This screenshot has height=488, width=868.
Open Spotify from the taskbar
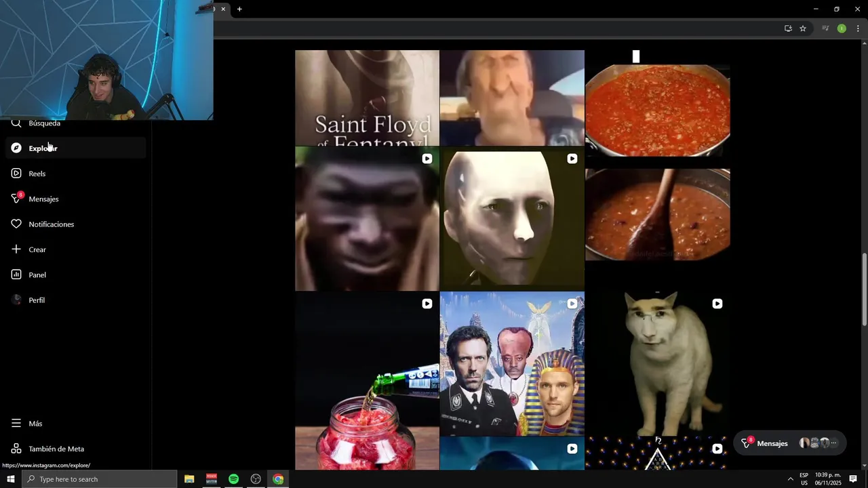[233, 479]
